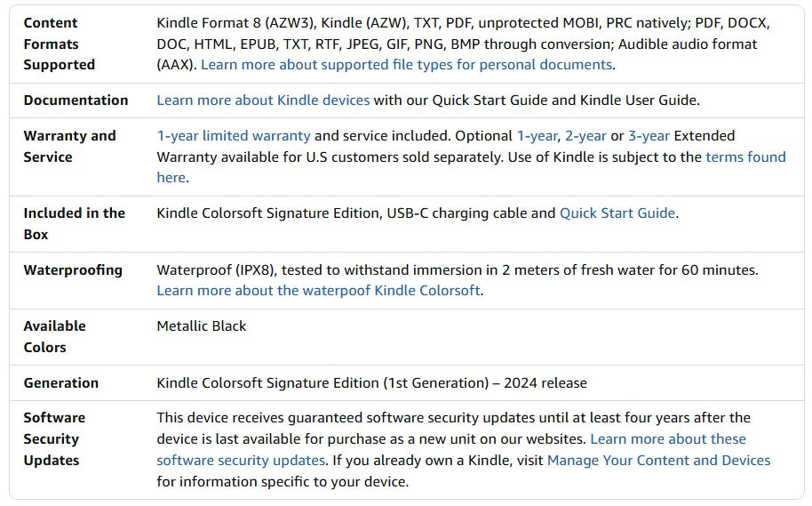Click the 'Learn more about Kindle devices' link
The width and height of the screenshot is (812, 506).
(x=263, y=100)
